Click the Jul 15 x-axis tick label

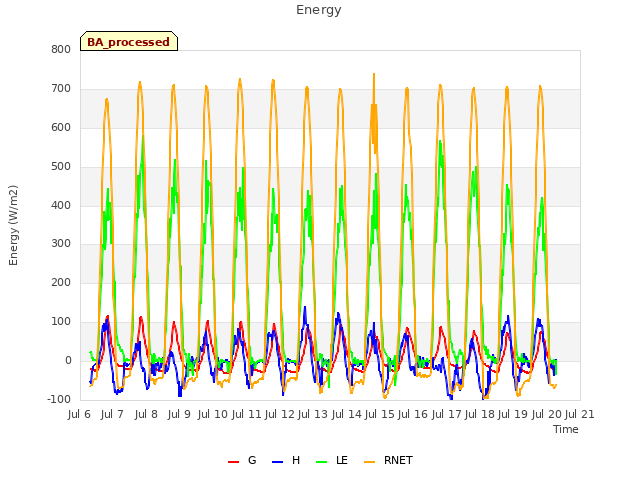[x=380, y=414]
